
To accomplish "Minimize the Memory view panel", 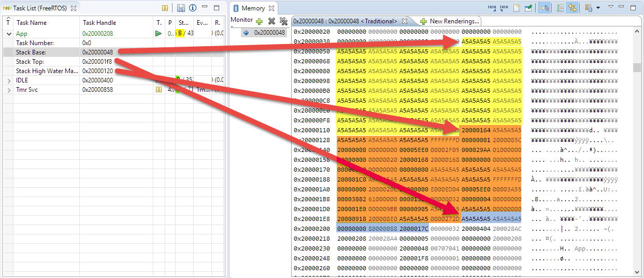I will click(622, 7).
